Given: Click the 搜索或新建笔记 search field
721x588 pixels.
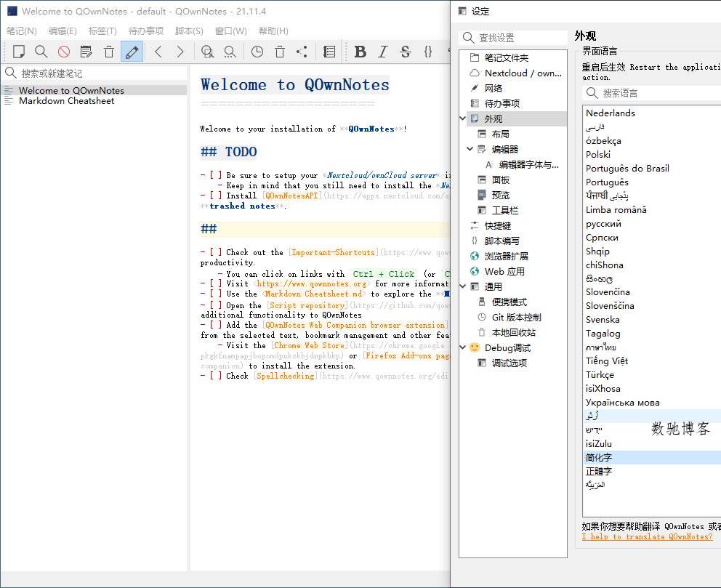Looking at the screenshot, I should tap(94, 73).
